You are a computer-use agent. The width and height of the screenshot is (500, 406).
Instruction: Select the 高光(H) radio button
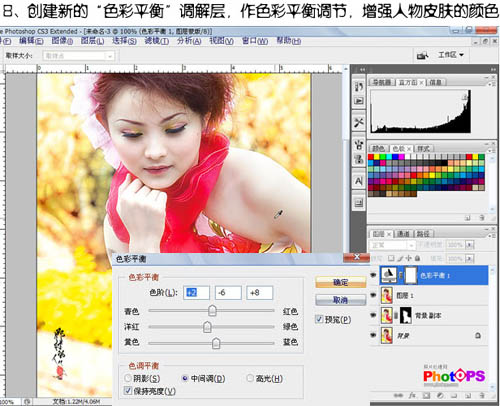[x=250, y=378]
